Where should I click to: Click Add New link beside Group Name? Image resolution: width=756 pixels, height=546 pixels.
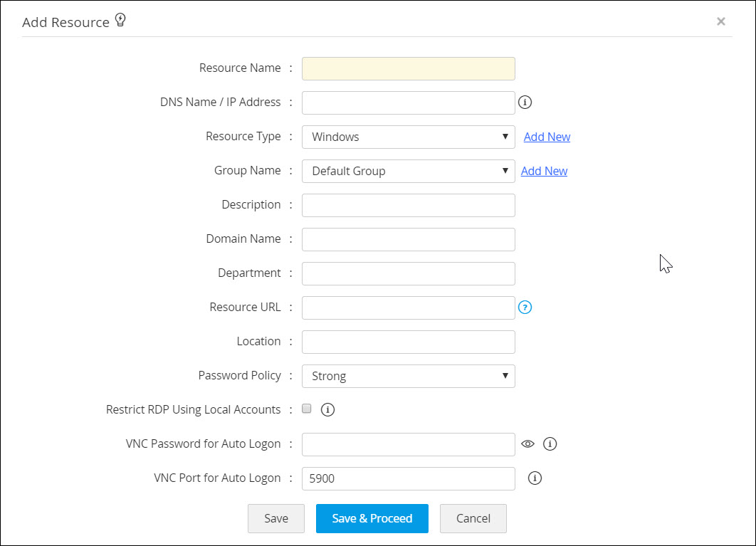(544, 171)
